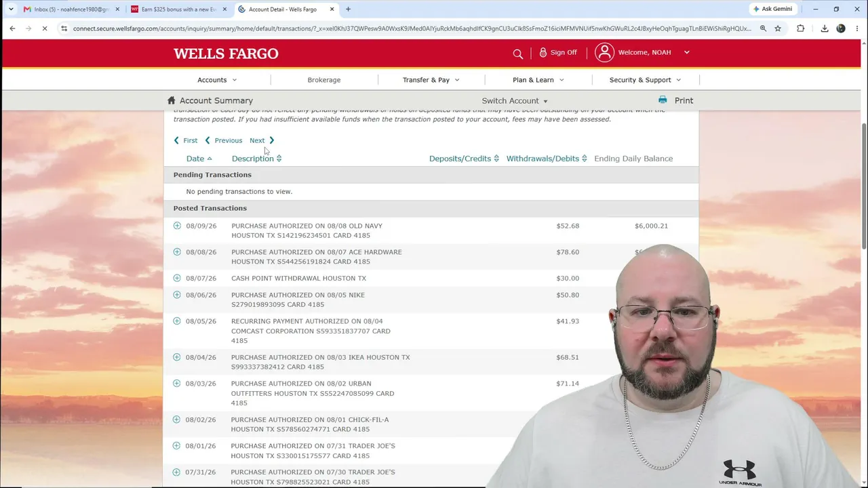Expand the Chick-fil-A purchase details

177,420
